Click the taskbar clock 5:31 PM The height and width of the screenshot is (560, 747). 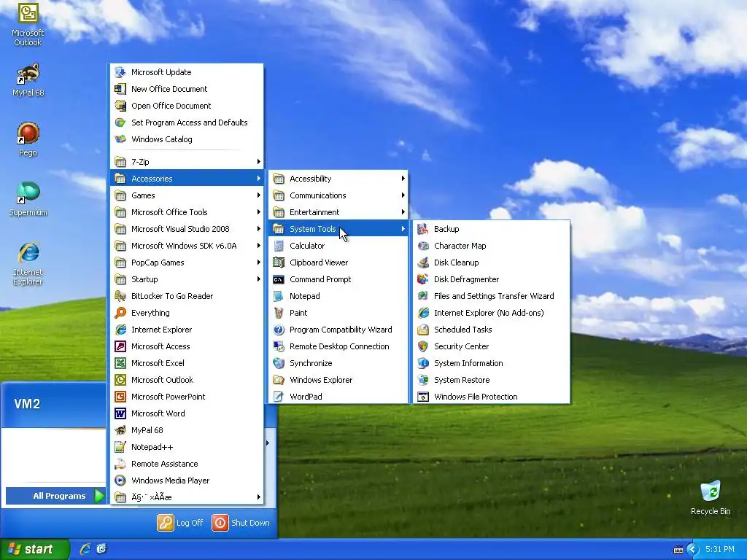(719, 550)
